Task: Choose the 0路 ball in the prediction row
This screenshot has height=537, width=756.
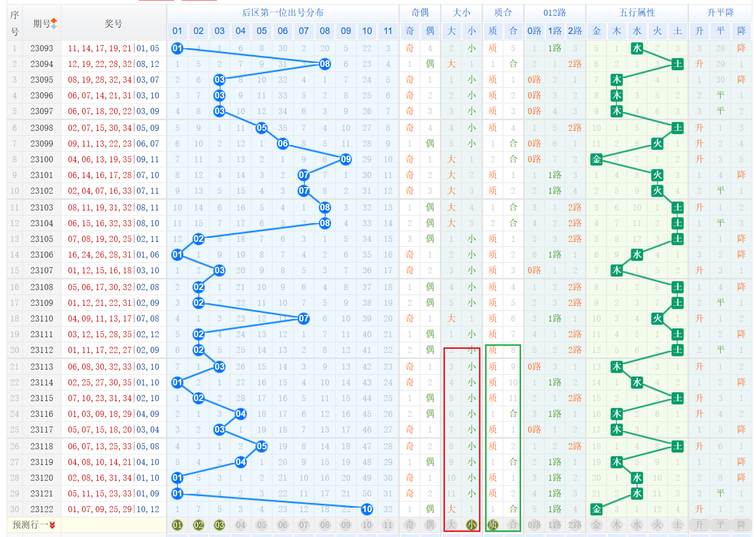Action: pyautogui.click(x=534, y=525)
